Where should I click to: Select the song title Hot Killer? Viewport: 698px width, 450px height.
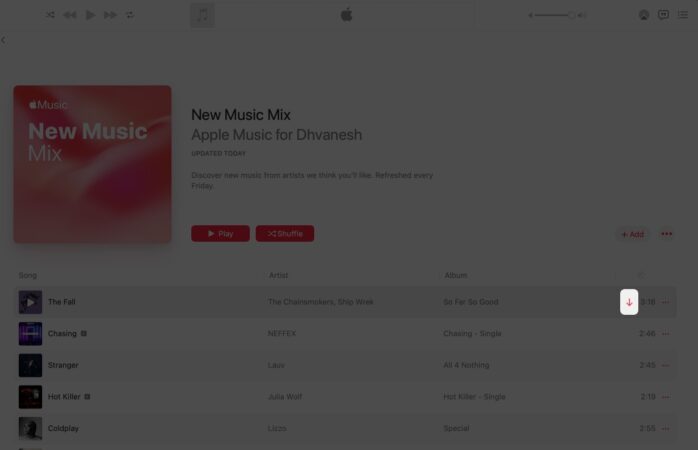click(x=64, y=397)
